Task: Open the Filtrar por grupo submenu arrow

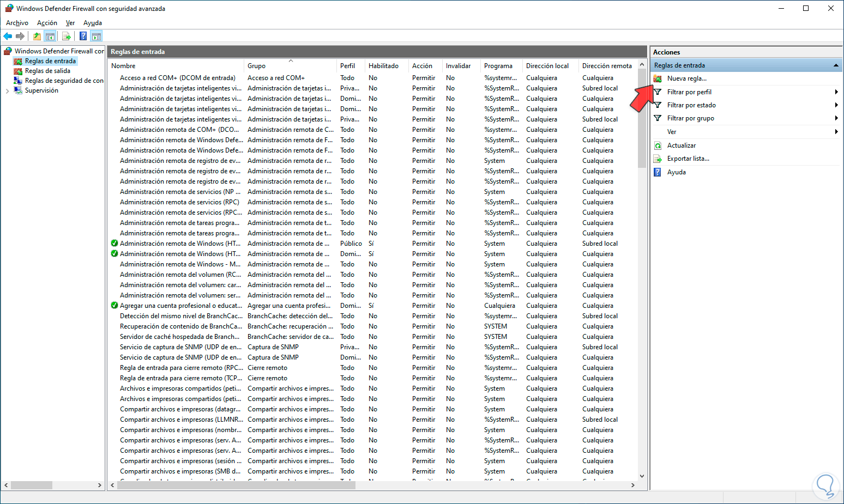Action: [x=836, y=118]
